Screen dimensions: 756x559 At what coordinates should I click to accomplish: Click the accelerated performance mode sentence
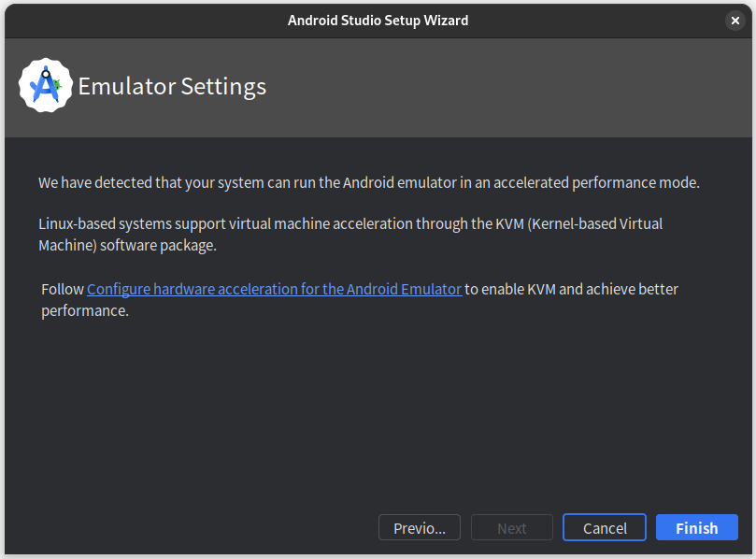coord(368,182)
